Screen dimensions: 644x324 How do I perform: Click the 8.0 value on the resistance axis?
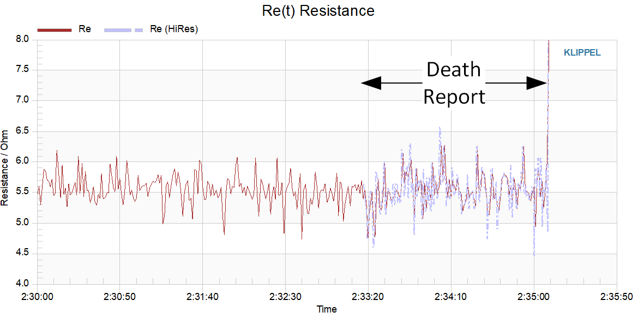click(22, 39)
